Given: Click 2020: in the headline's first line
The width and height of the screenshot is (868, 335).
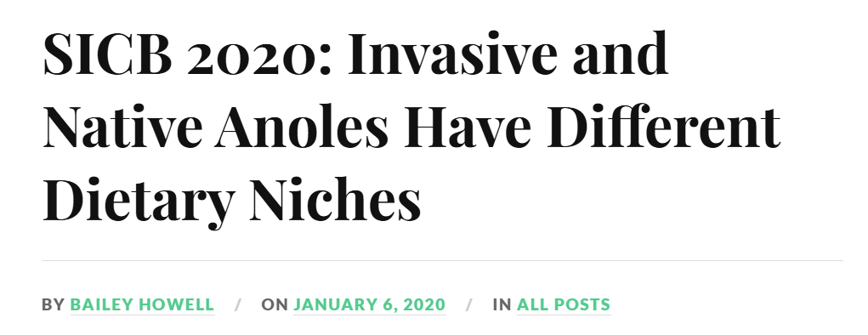Looking at the screenshot, I should [x=259, y=54].
